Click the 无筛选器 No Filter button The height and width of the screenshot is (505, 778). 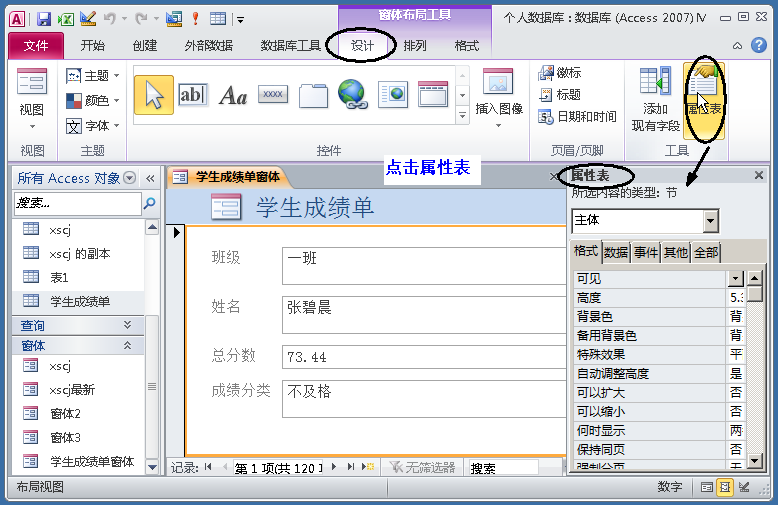[422, 467]
